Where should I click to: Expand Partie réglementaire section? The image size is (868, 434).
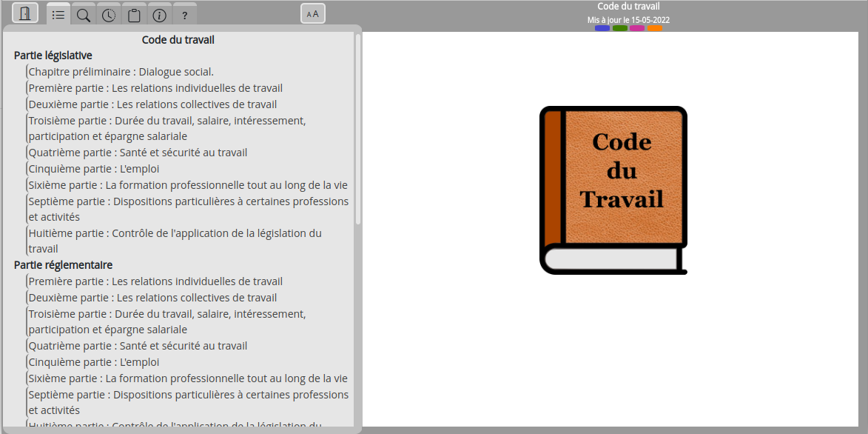point(63,264)
